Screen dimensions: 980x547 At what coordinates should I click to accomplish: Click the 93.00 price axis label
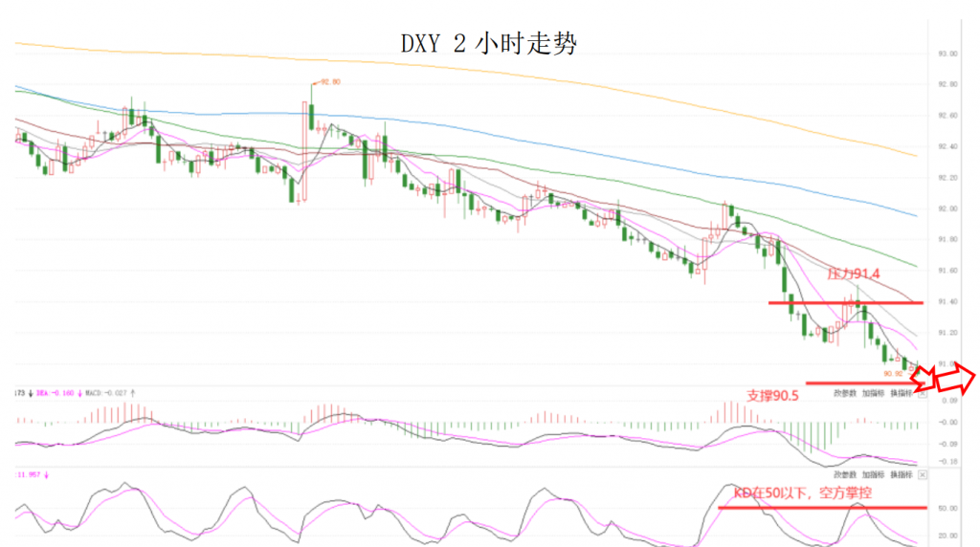[x=947, y=54]
